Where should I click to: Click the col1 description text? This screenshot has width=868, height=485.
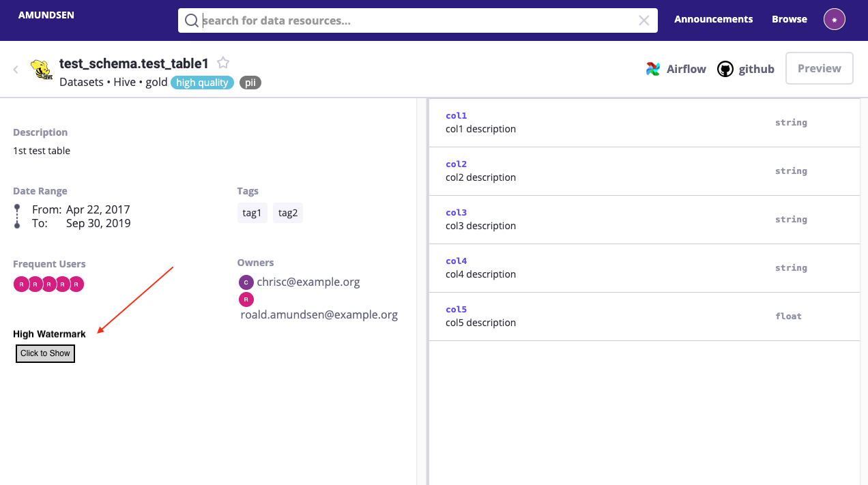point(481,129)
